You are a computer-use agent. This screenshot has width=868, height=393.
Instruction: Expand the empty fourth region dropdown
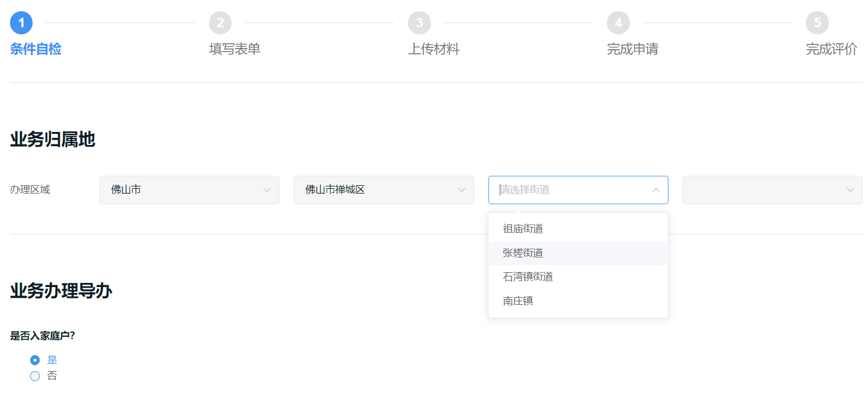(772, 190)
